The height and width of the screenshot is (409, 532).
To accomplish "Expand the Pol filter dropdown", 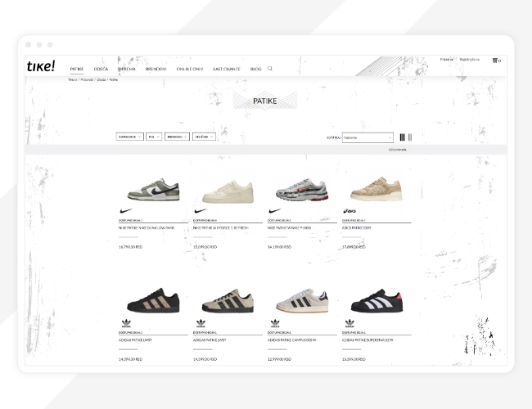I will coord(154,137).
